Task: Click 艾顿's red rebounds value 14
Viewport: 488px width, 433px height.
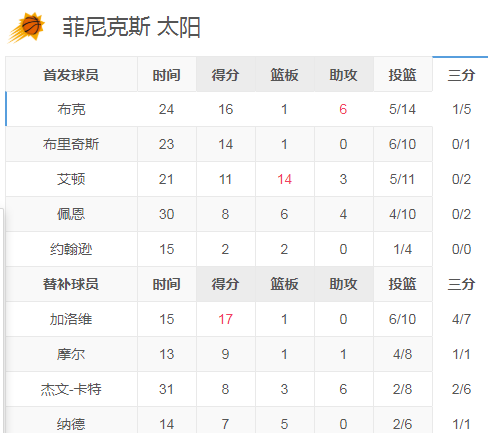Action: coord(284,179)
